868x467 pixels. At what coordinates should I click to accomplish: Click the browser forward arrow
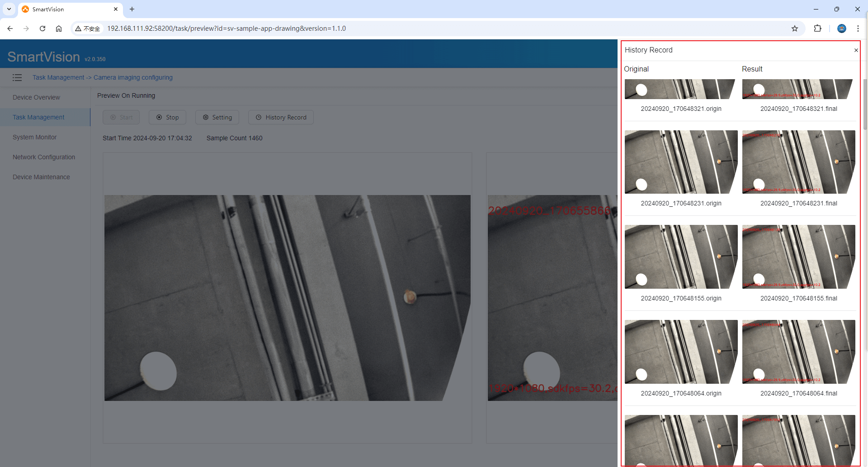coord(26,29)
